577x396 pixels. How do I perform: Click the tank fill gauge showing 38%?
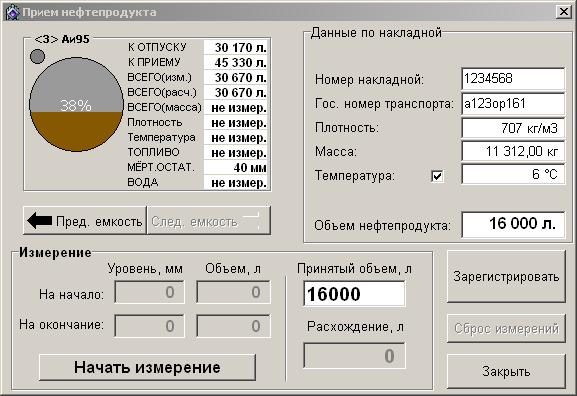76,104
